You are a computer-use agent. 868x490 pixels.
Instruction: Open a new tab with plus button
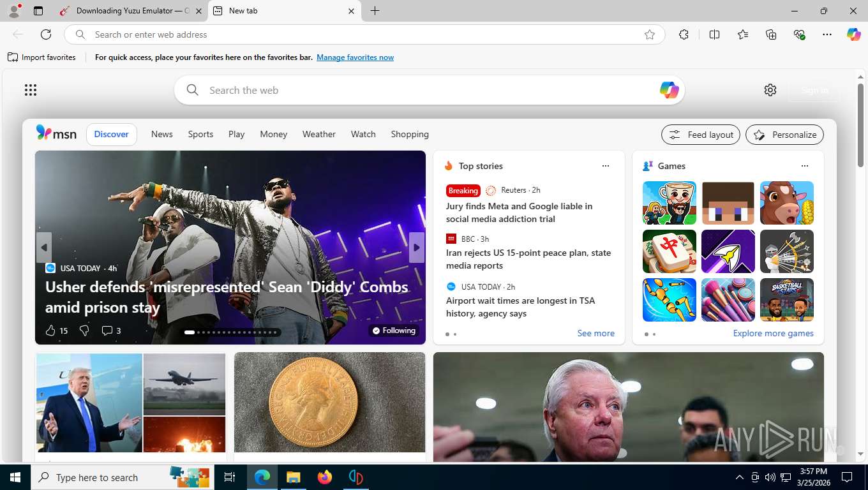click(375, 11)
